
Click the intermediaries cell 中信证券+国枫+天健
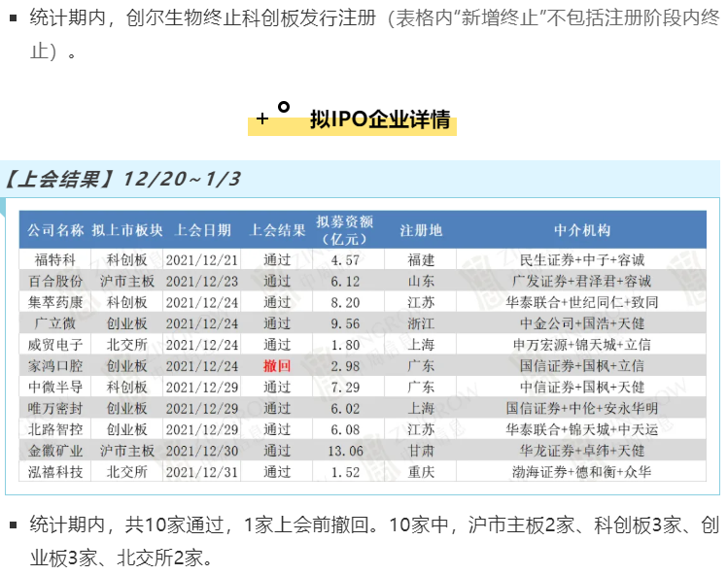[x=582, y=387]
